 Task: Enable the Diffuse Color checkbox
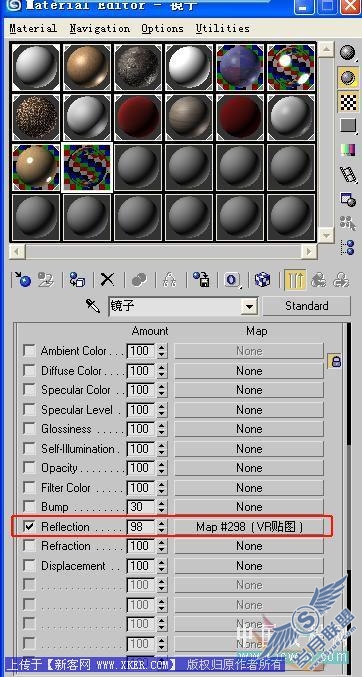29,370
